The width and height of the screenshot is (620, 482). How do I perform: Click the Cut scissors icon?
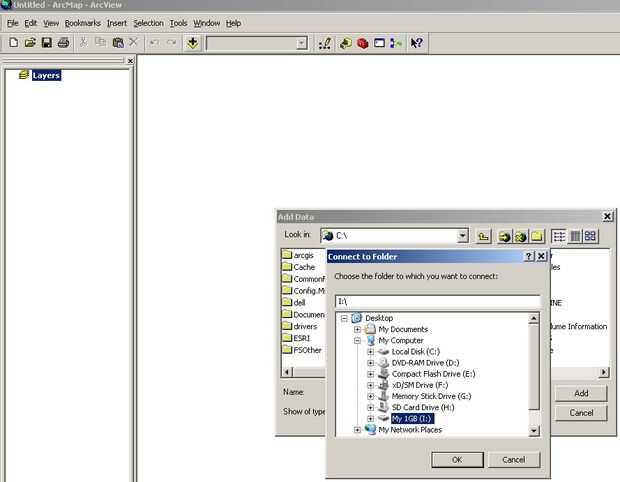(83, 42)
